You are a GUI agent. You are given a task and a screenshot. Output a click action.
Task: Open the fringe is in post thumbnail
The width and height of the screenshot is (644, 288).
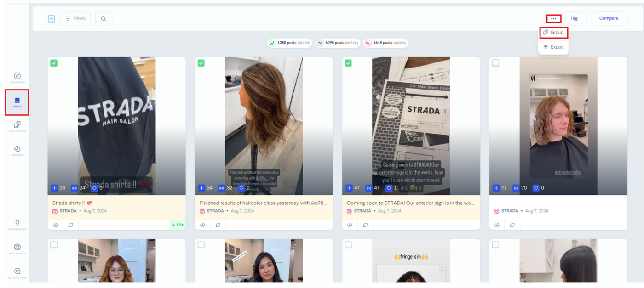[411, 261]
